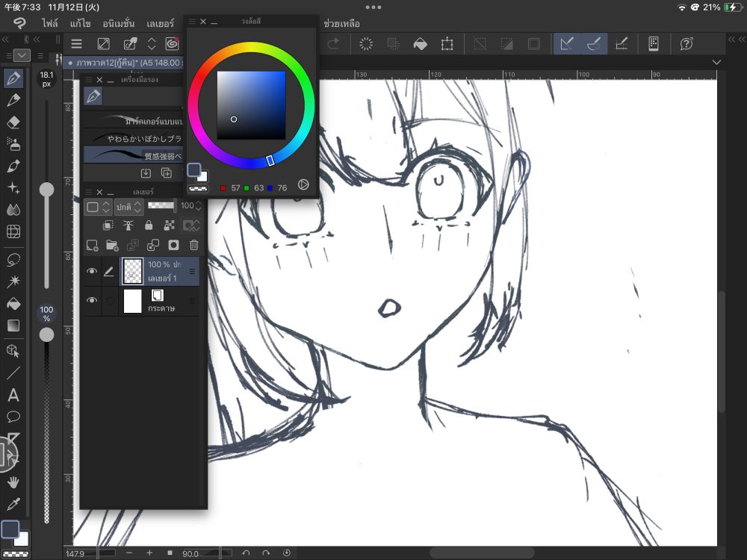Click the New raster layer icon
The height and width of the screenshot is (560, 747).
[x=92, y=245]
